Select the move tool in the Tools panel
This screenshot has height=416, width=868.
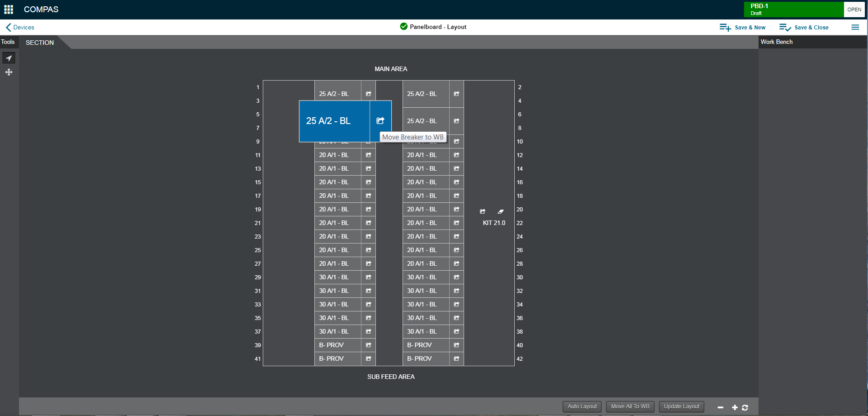[9, 72]
